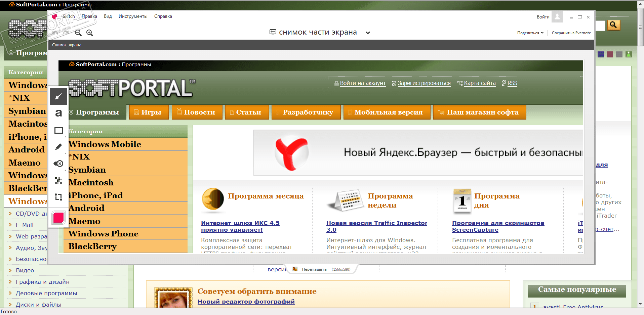The width and height of the screenshot is (644, 315).
Task: Select the Rectangle shape tool
Action: click(x=58, y=130)
